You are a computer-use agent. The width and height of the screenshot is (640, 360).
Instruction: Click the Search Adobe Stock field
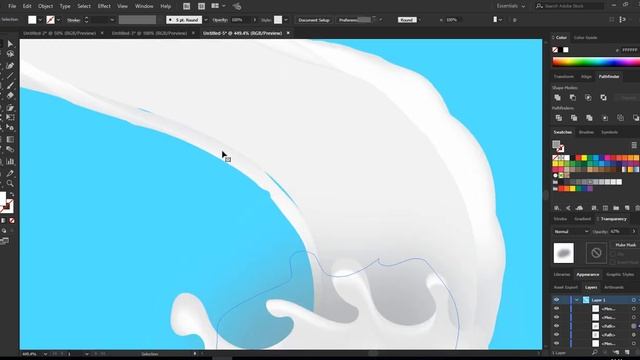[x=569, y=6]
